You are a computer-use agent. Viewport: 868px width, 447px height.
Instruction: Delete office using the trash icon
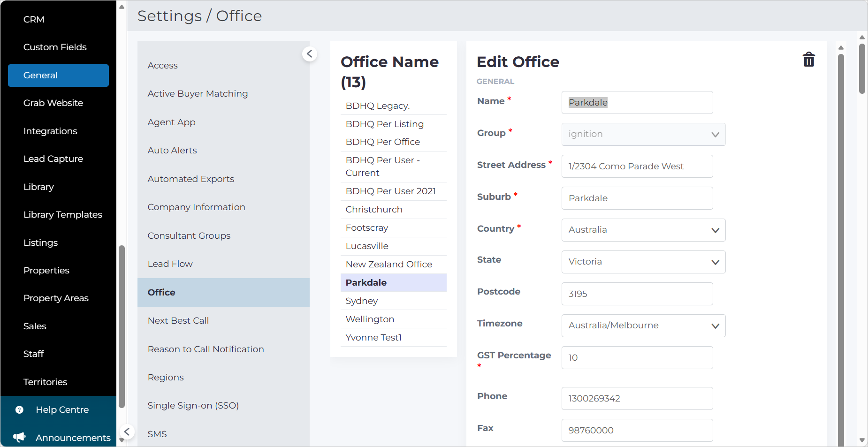pos(808,60)
